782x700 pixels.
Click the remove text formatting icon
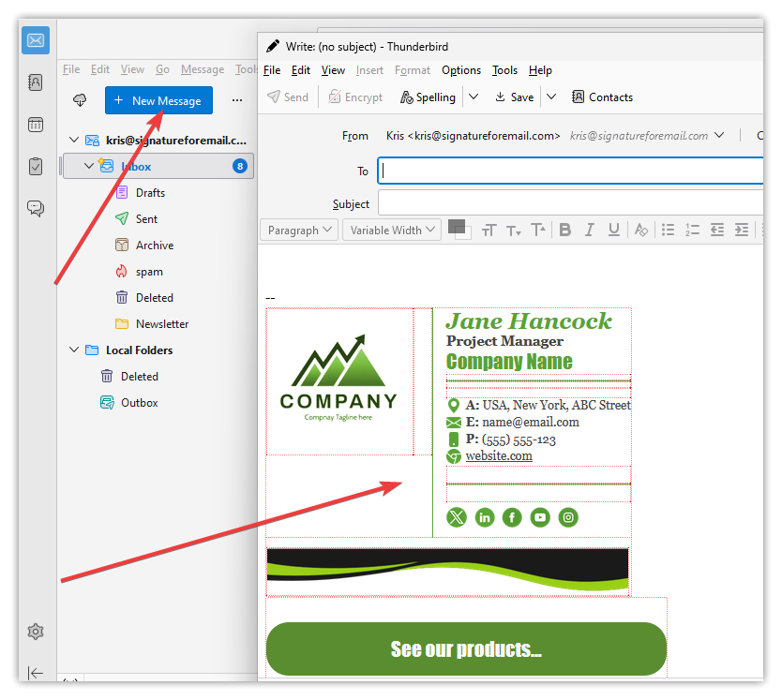click(641, 230)
